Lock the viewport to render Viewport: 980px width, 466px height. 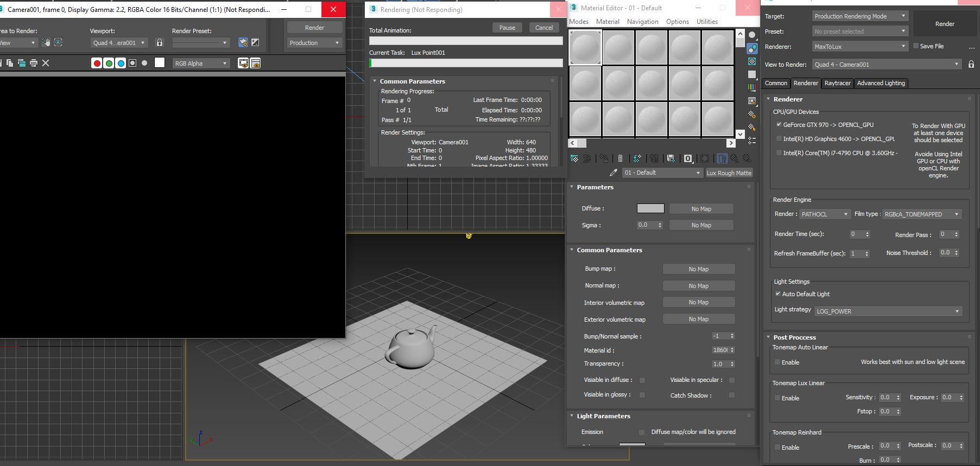tap(160, 42)
